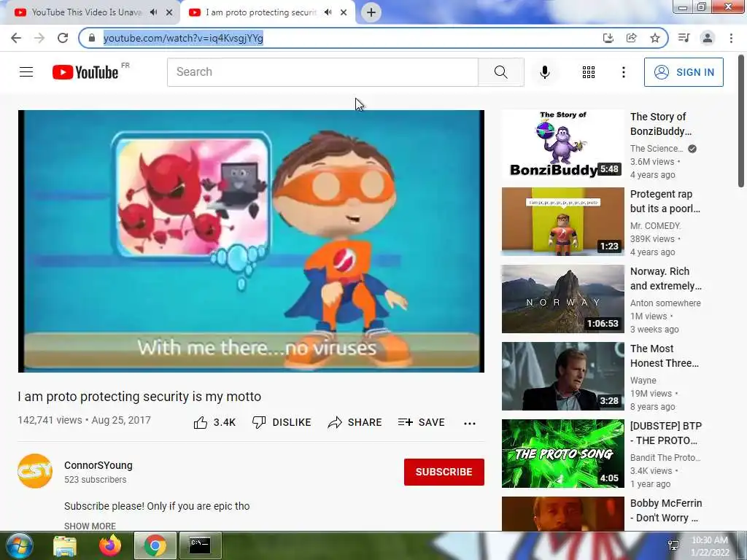The width and height of the screenshot is (747, 560).
Task: Click the SHARE button
Action: [x=355, y=422]
